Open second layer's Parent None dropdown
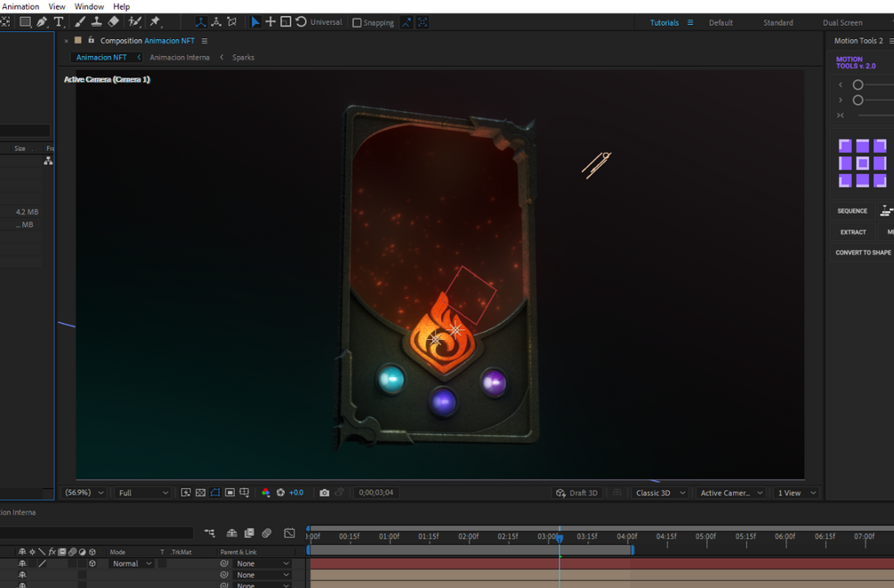894x588 pixels. coord(262,575)
